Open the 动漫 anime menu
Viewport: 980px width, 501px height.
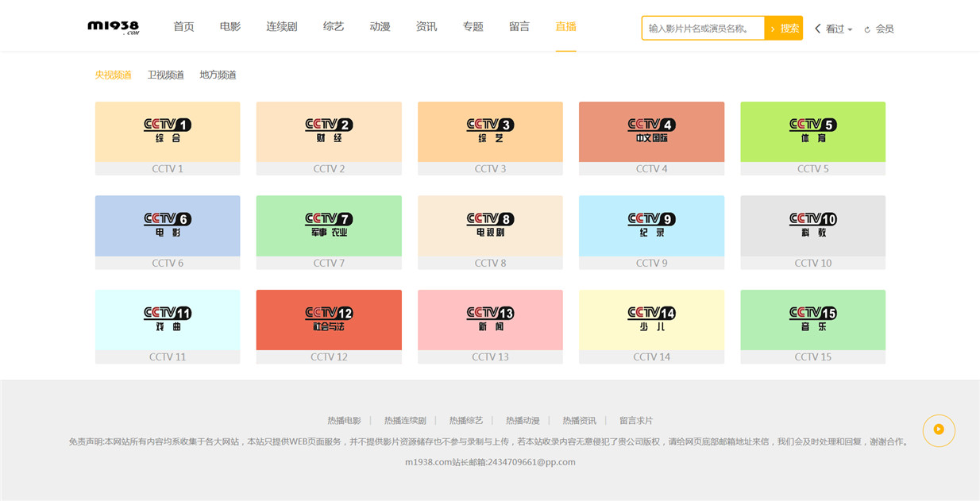pyautogui.click(x=380, y=26)
